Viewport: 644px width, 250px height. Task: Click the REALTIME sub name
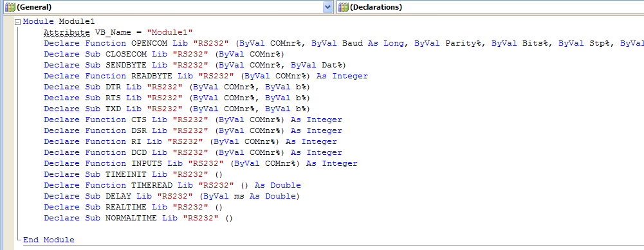126,207
